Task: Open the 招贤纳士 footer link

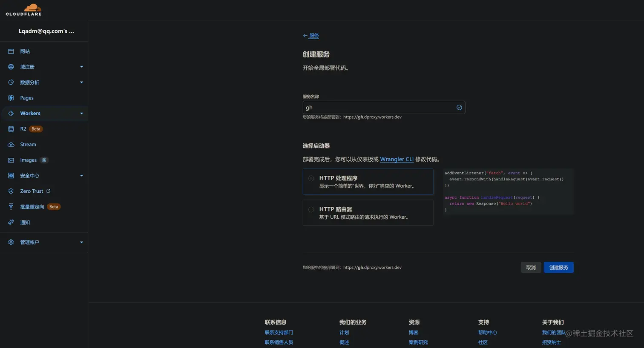Action: coord(552,342)
